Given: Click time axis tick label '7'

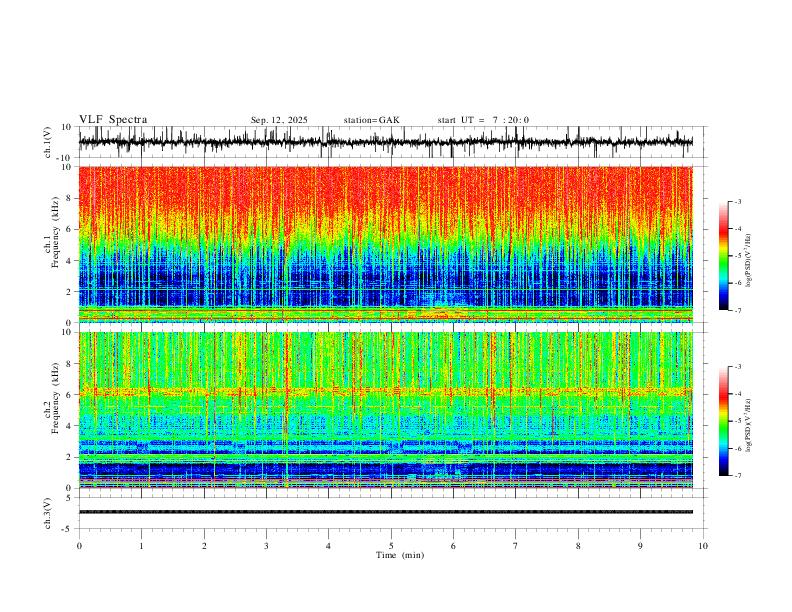Looking at the screenshot, I should coord(516,546).
